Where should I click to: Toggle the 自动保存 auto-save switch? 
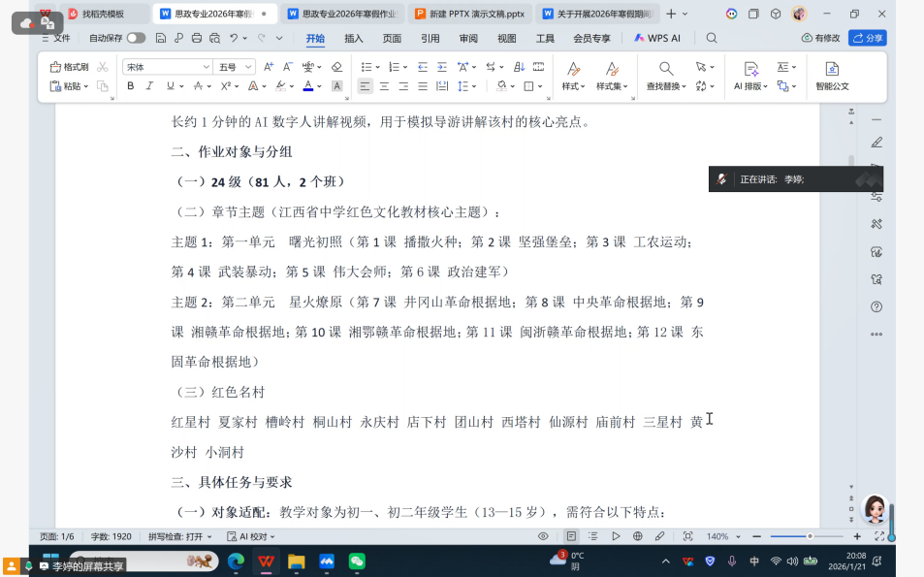click(x=136, y=38)
